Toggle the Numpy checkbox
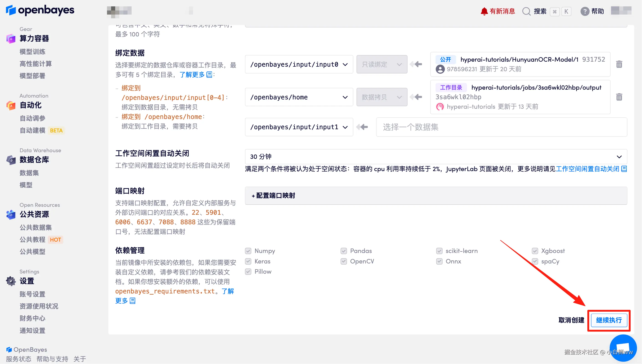 click(248, 251)
